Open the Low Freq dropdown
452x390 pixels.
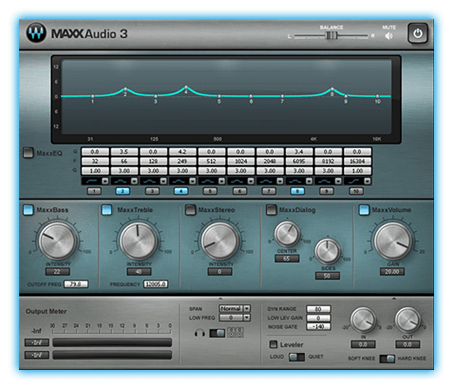(x=235, y=318)
